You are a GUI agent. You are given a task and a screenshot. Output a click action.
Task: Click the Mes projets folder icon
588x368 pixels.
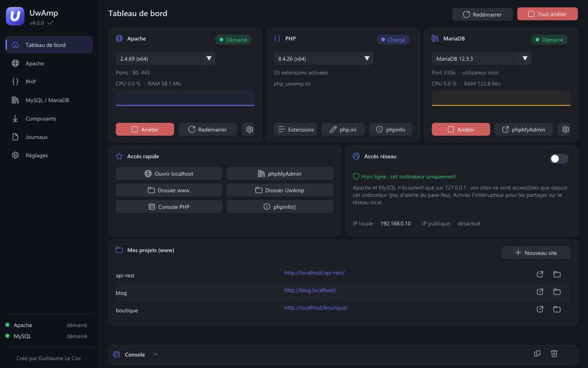119,250
